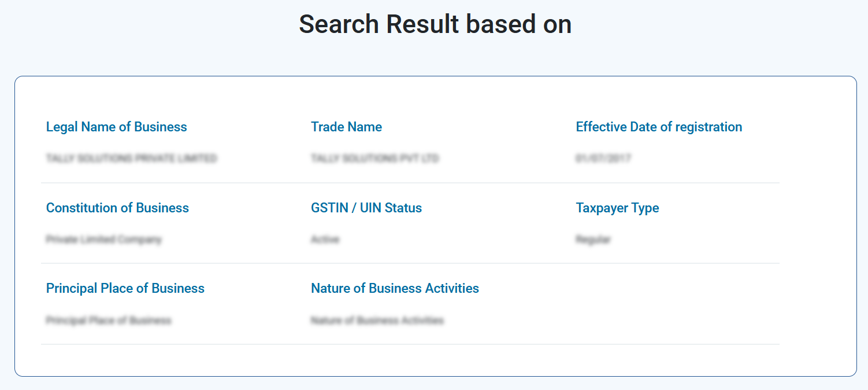Click the "Search Result based on" heading

(x=435, y=24)
